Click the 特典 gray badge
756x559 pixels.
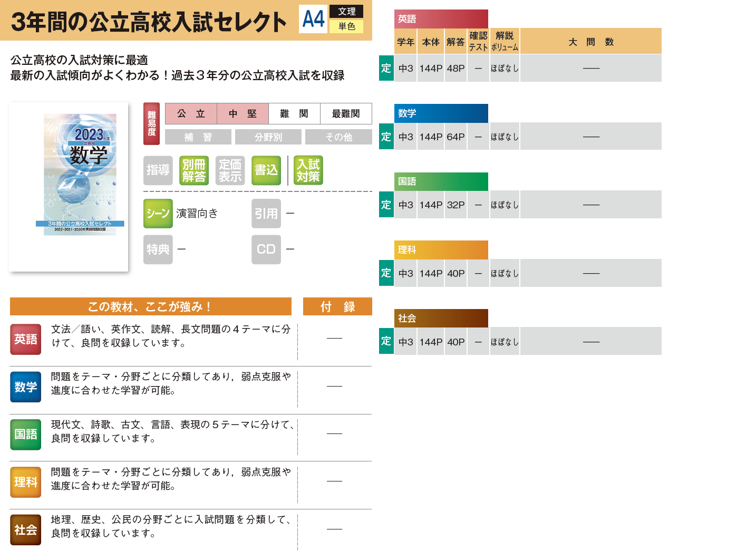(x=158, y=249)
